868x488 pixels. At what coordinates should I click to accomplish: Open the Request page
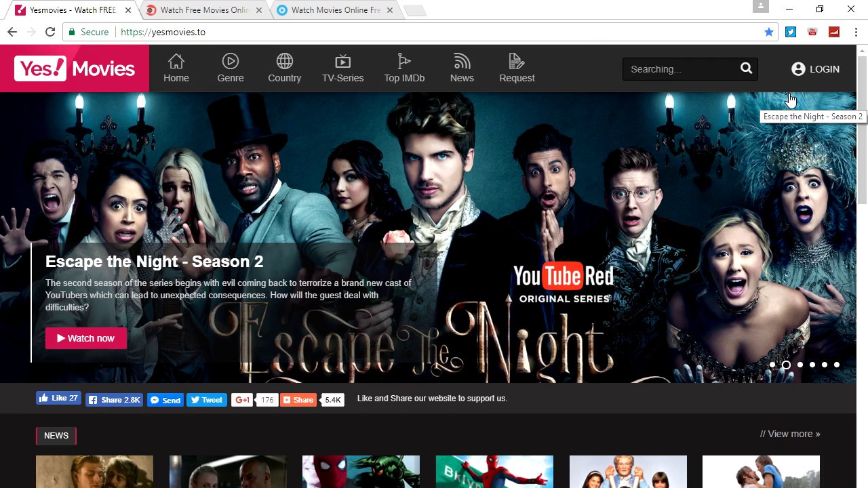(x=517, y=68)
